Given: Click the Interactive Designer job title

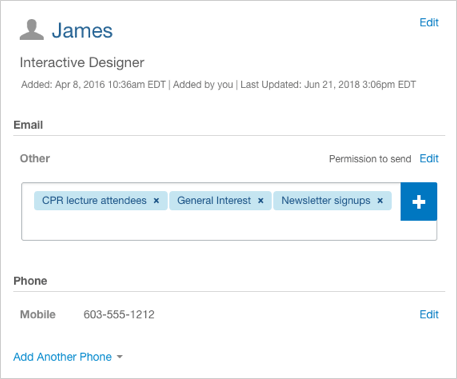Looking at the screenshot, I should click(x=82, y=63).
